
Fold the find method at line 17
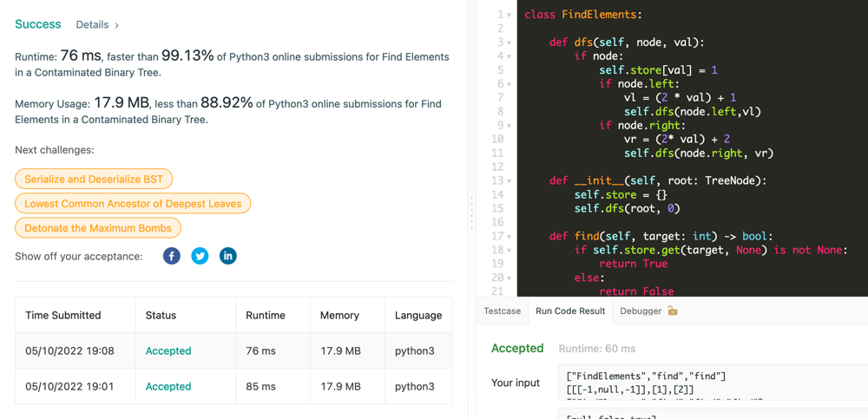point(510,237)
